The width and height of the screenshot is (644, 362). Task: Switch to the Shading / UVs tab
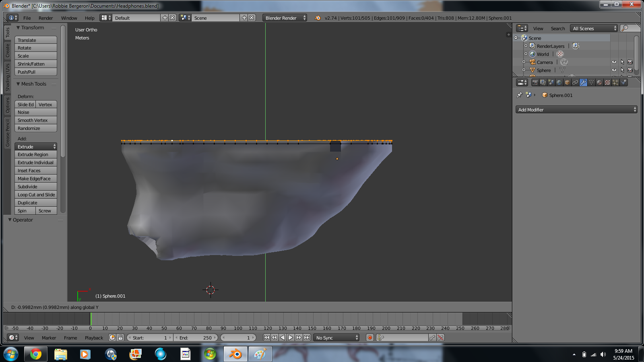tap(8, 77)
